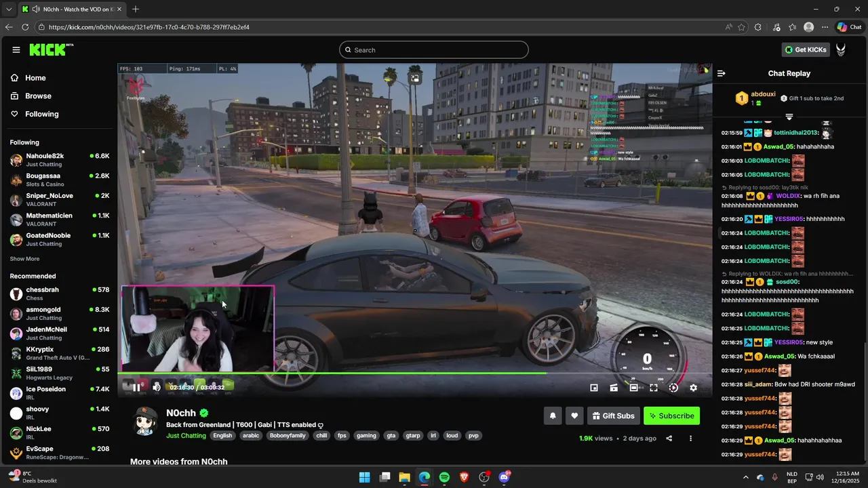Share the video via share icon
Viewport: 868px width, 488px height.
click(669, 439)
